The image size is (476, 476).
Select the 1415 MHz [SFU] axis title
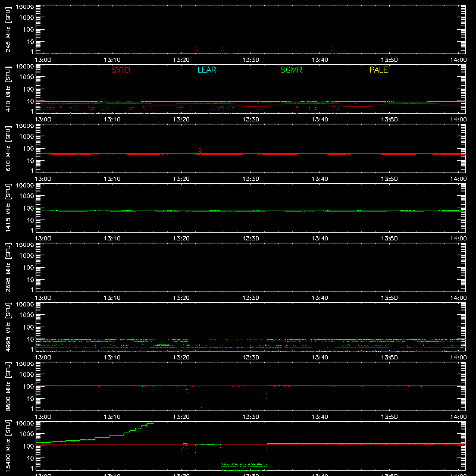point(8,208)
